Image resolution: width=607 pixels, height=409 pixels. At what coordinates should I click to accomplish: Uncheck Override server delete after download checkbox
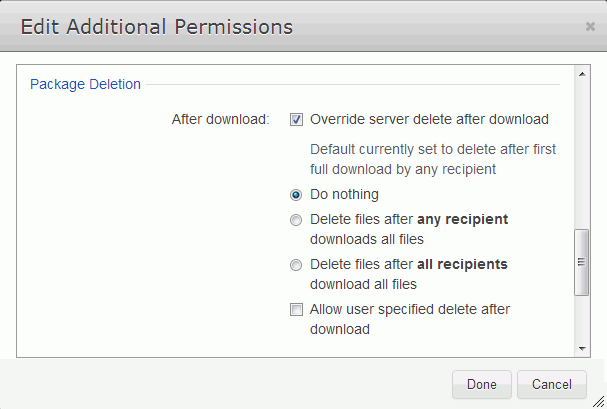[296, 120]
